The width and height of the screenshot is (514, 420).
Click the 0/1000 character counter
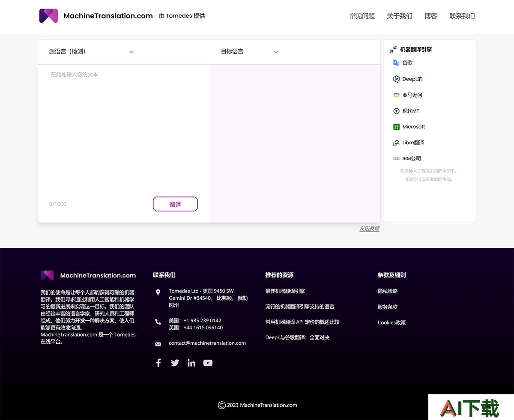(x=58, y=204)
